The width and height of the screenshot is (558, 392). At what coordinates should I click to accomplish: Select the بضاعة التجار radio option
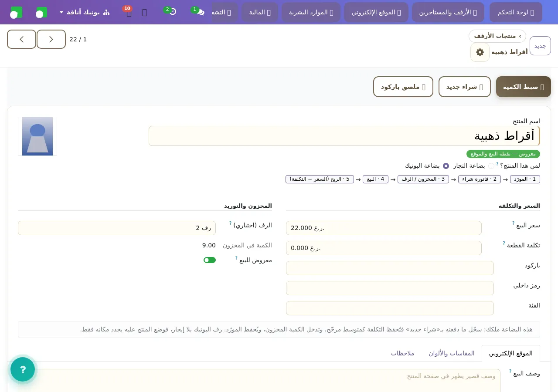click(491, 166)
